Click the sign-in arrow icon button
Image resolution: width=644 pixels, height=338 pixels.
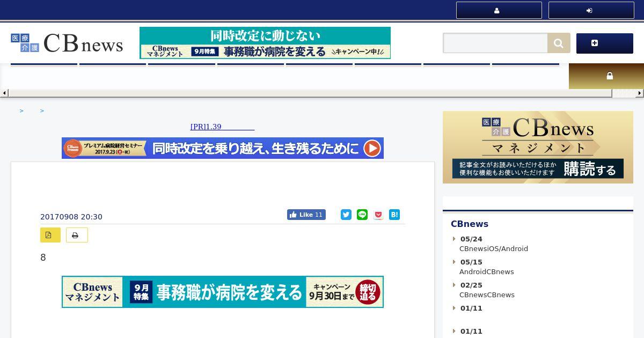click(x=591, y=10)
